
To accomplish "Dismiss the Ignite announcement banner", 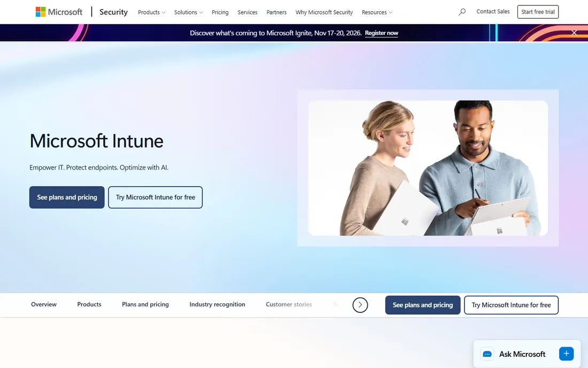I will pyautogui.click(x=574, y=33).
